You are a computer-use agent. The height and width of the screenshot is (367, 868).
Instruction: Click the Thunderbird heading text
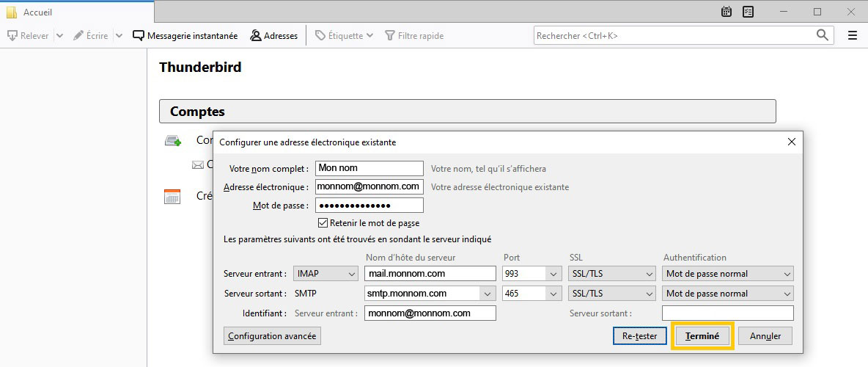pos(200,68)
